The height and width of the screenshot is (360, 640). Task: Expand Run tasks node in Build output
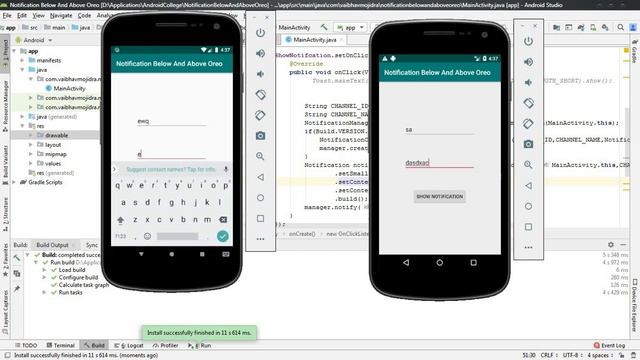(44, 293)
